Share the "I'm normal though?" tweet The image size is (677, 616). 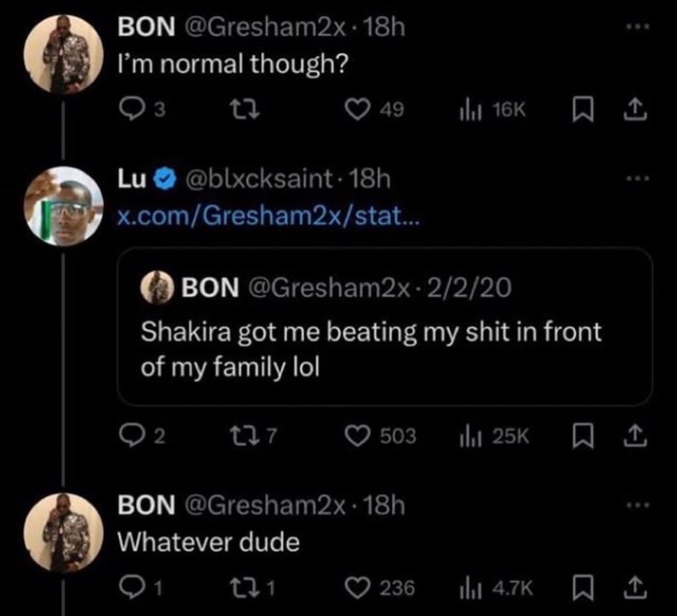[634, 110]
